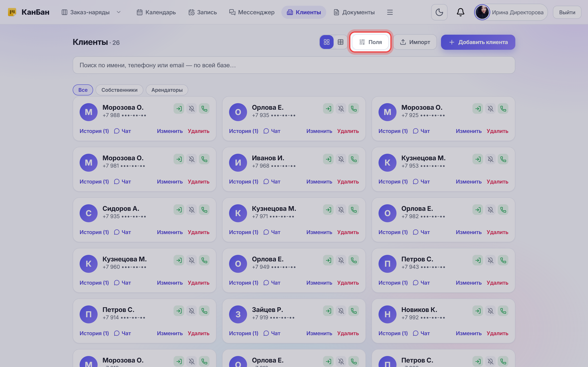The width and height of the screenshot is (588, 367).
Task: Open the notifications bell in the header
Action: (460, 12)
